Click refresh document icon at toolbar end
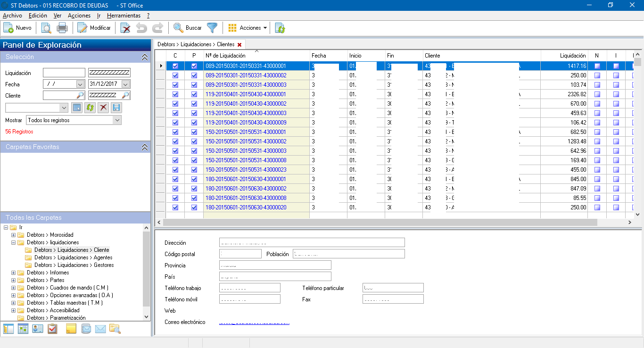The image size is (644, 348). (280, 28)
